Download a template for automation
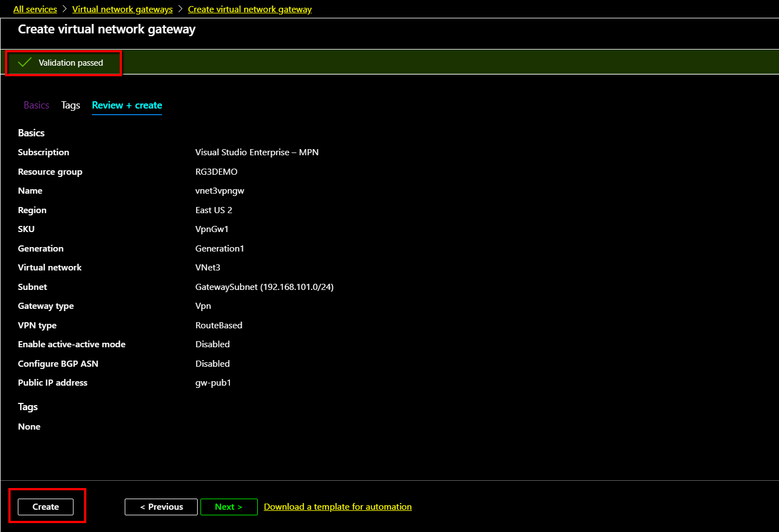This screenshot has height=532, width=779. click(338, 507)
